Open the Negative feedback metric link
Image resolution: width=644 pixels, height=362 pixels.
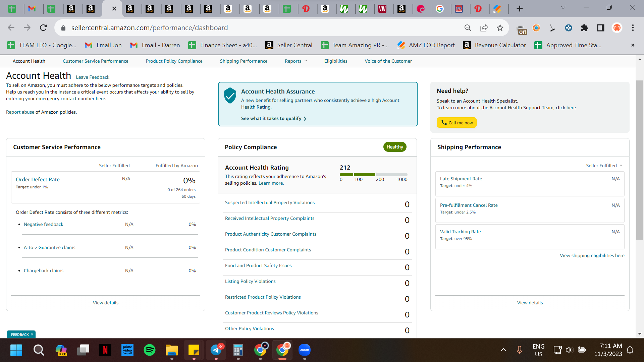[x=44, y=224]
